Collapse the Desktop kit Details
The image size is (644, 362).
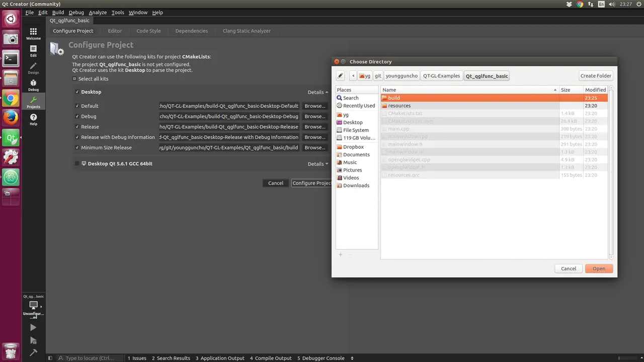tap(317, 92)
